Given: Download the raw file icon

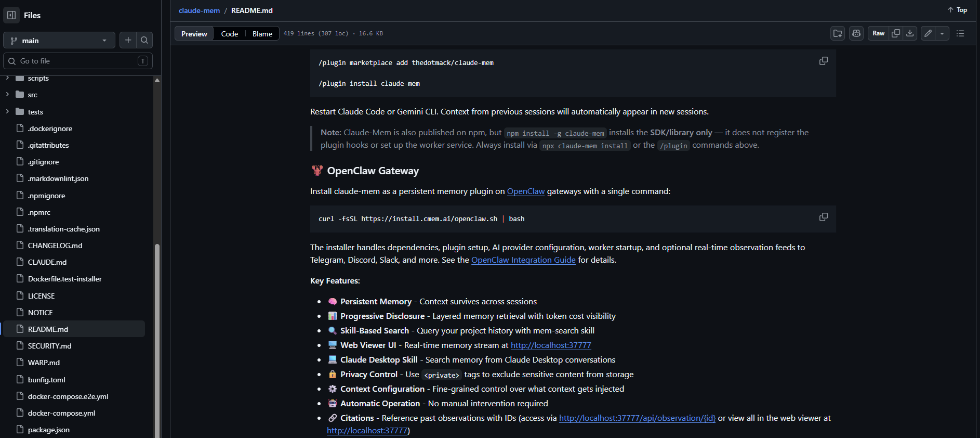Looking at the screenshot, I should (x=910, y=33).
